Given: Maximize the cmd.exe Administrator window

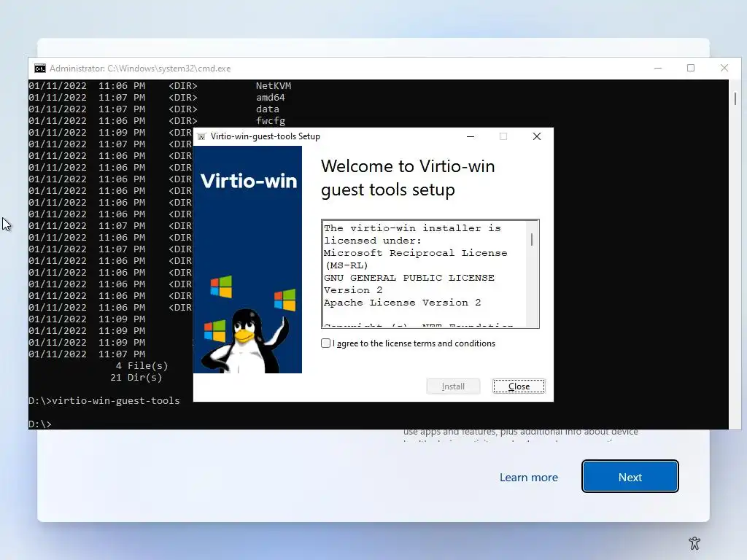Looking at the screenshot, I should tap(691, 68).
